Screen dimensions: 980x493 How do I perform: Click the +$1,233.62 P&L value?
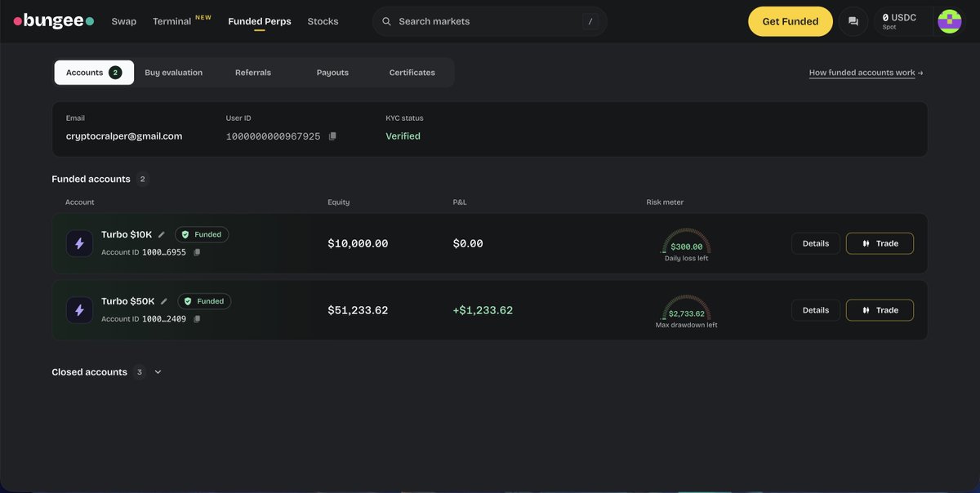click(x=483, y=310)
